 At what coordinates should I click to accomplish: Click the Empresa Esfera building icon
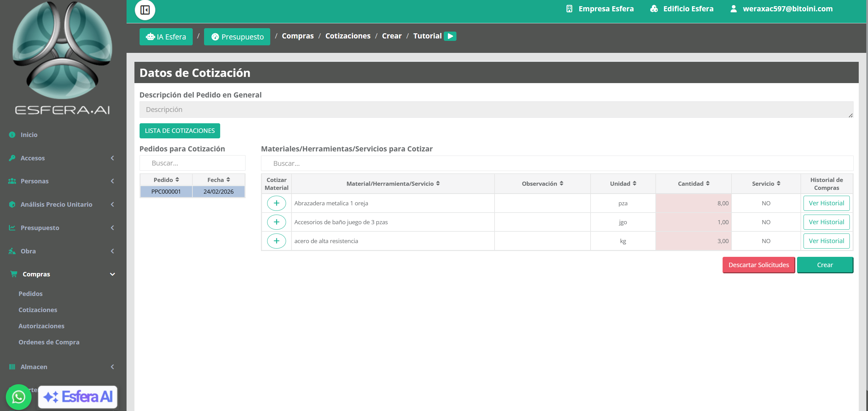click(569, 9)
